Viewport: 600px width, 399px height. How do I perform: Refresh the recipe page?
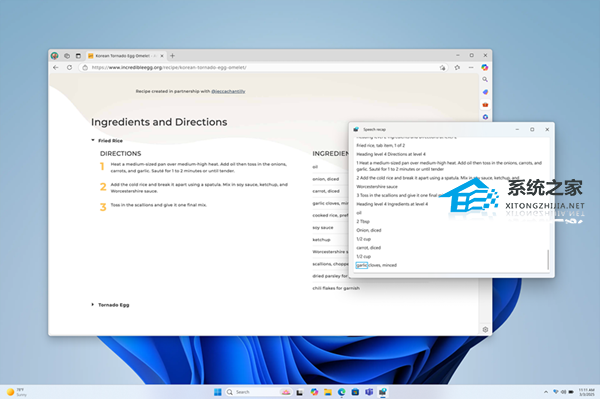[69, 67]
